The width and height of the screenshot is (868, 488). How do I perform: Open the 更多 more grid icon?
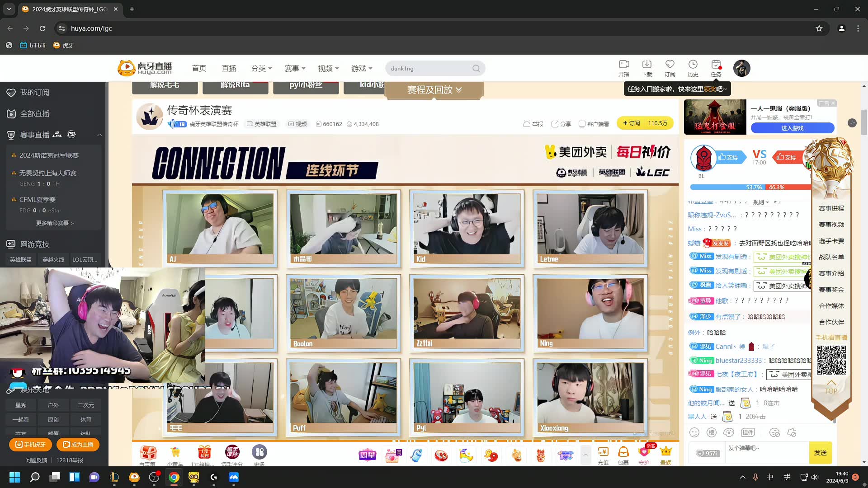(259, 455)
